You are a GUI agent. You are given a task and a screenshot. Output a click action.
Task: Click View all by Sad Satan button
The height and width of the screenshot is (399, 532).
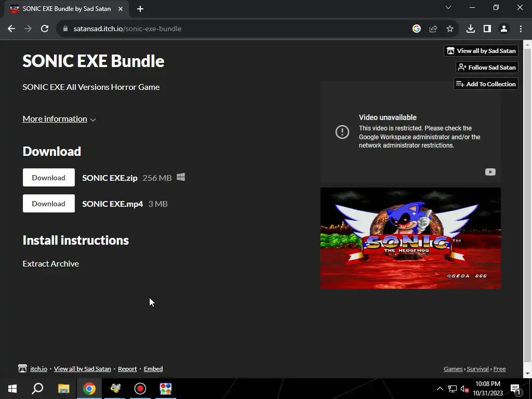pos(481,51)
